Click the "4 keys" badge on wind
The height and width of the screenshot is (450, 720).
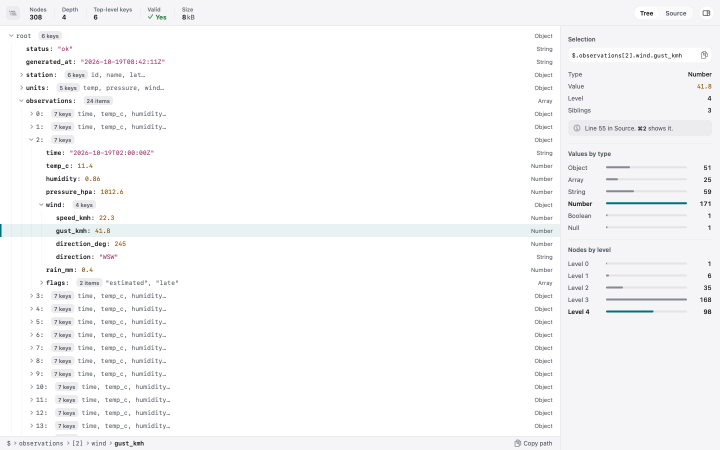[x=84, y=205]
